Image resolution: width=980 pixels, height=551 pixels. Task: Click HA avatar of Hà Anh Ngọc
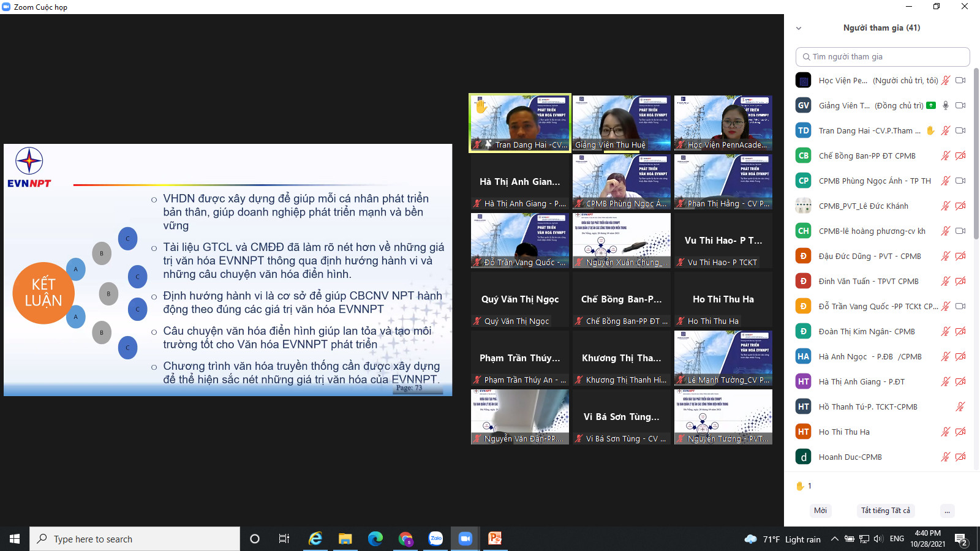click(x=803, y=356)
